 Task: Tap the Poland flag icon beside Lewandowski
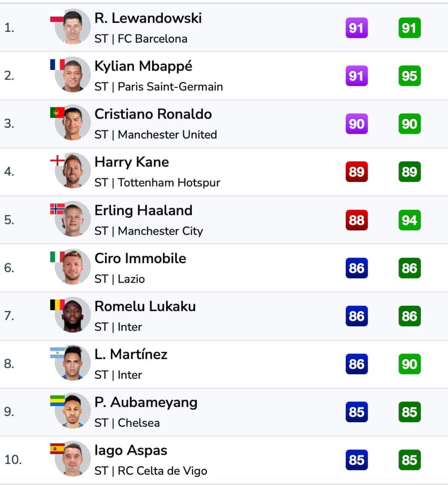click(x=57, y=17)
